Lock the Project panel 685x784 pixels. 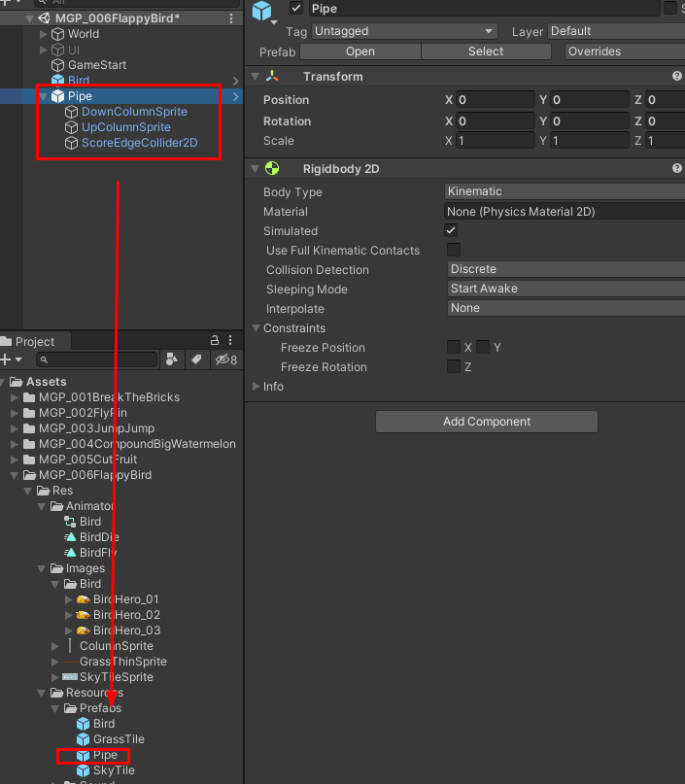click(x=215, y=340)
